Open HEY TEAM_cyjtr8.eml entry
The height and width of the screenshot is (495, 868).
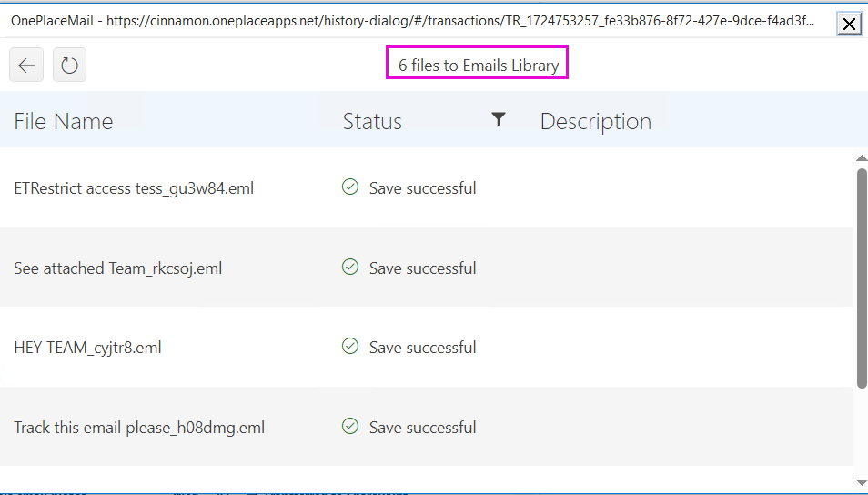pos(87,348)
